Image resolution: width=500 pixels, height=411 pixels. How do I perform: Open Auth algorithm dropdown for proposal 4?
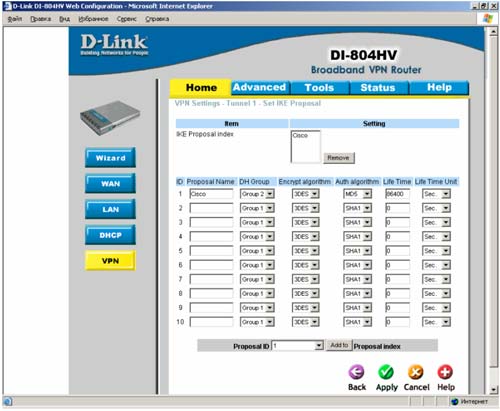(x=357, y=237)
